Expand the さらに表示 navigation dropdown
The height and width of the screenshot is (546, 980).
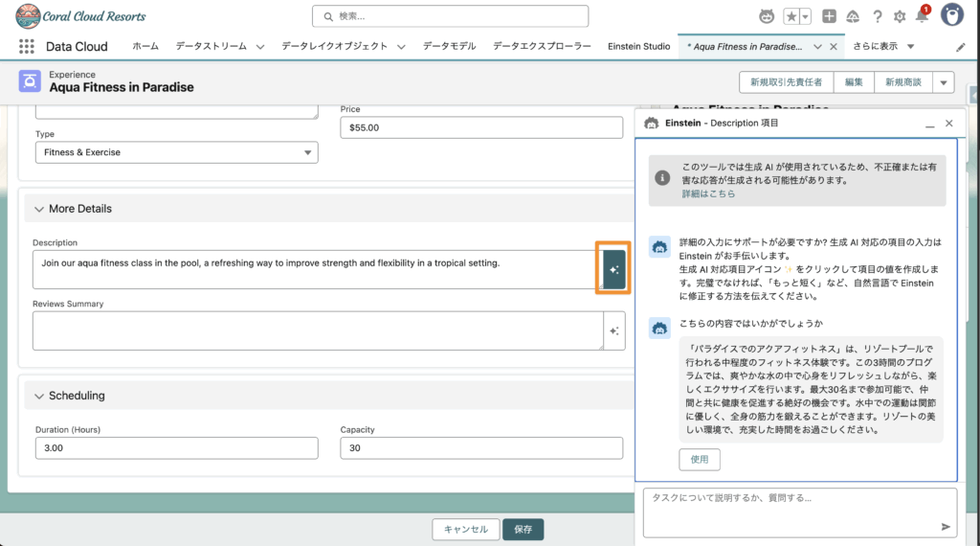[884, 46]
